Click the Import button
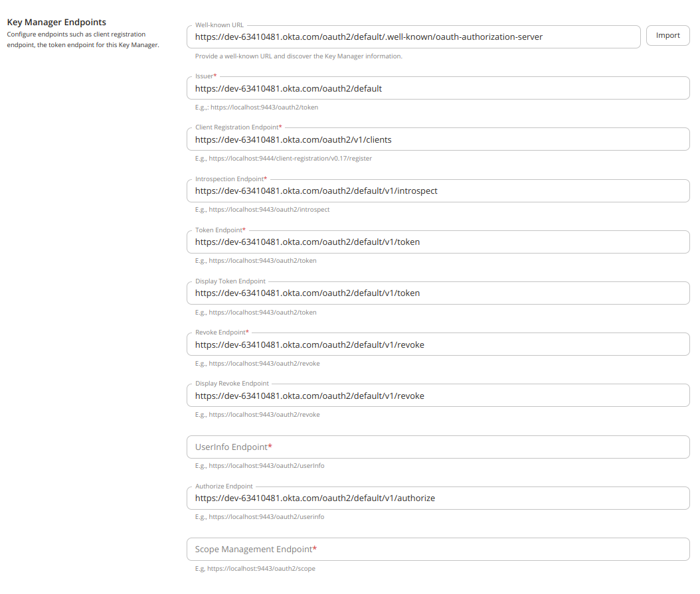 coord(667,35)
